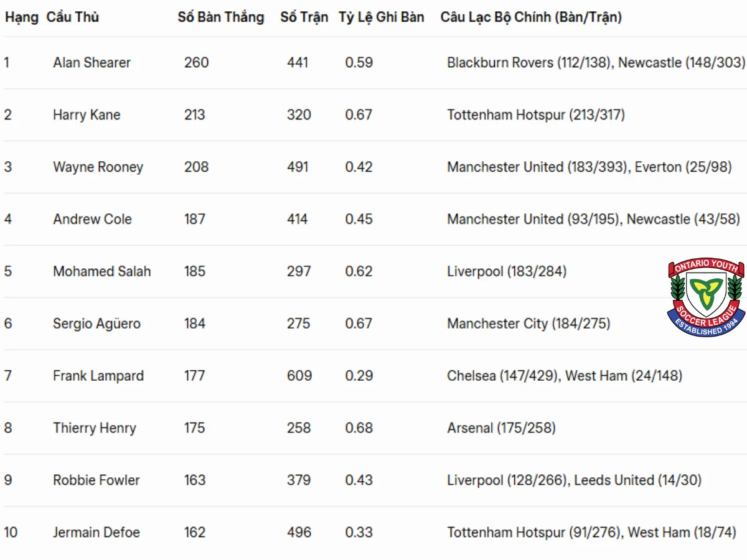
Task: Click on Sergio Agüero's name
Action: (x=96, y=324)
